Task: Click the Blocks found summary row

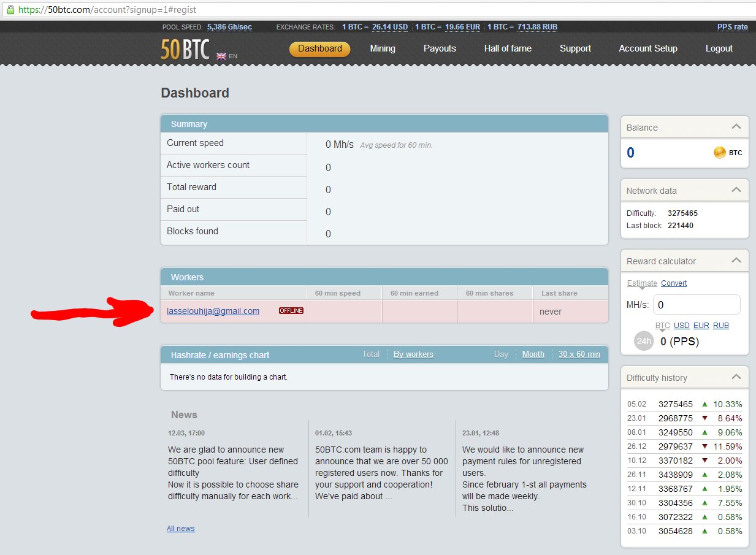Action: click(x=384, y=232)
